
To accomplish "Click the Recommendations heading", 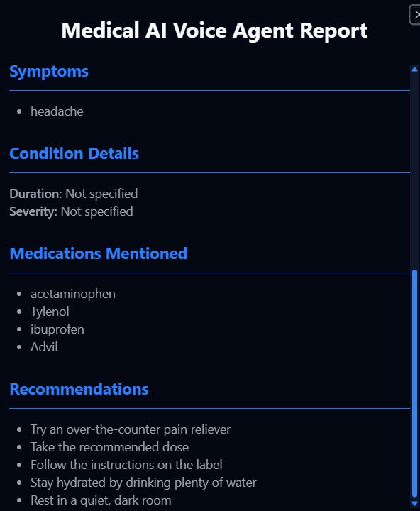I will click(79, 389).
